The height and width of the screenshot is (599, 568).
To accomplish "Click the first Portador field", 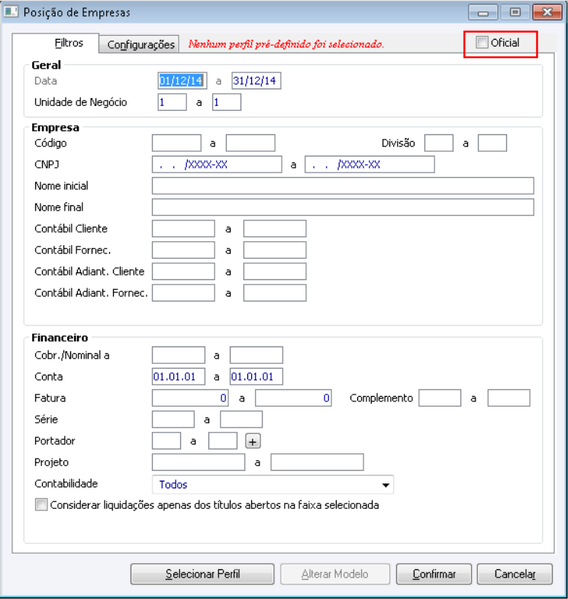I will click(167, 440).
